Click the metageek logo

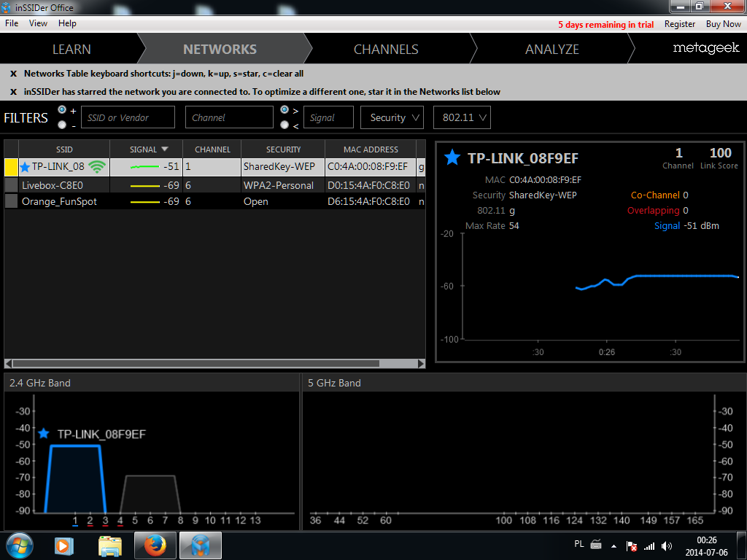point(706,47)
